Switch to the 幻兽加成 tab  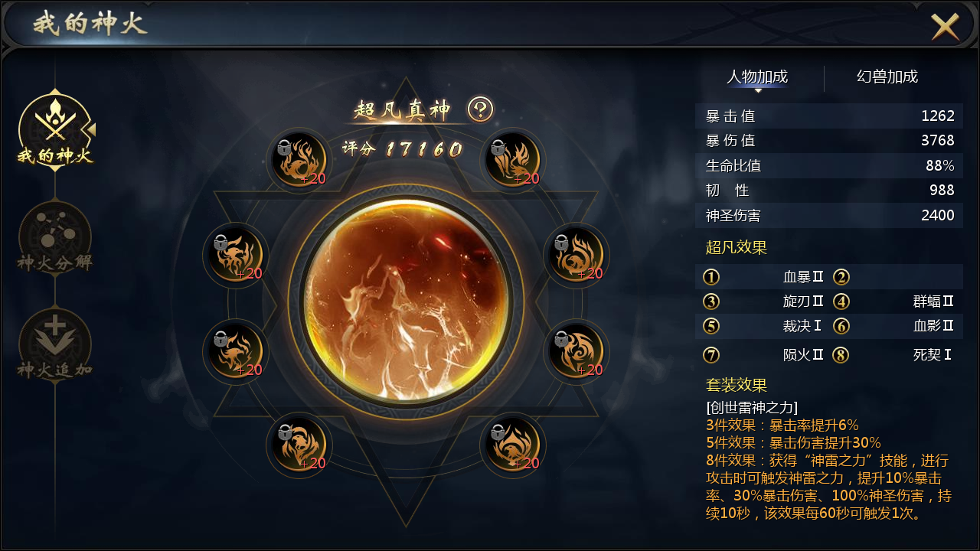click(887, 77)
